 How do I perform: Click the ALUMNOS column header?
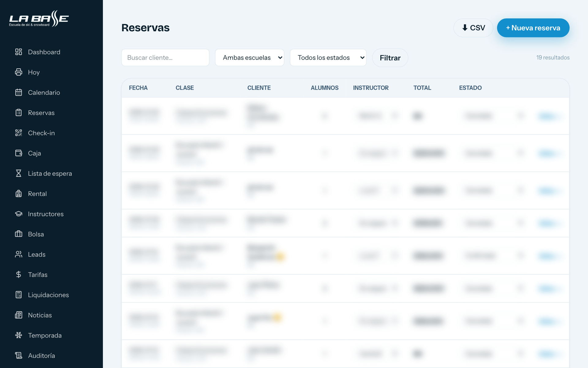(325, 88)
